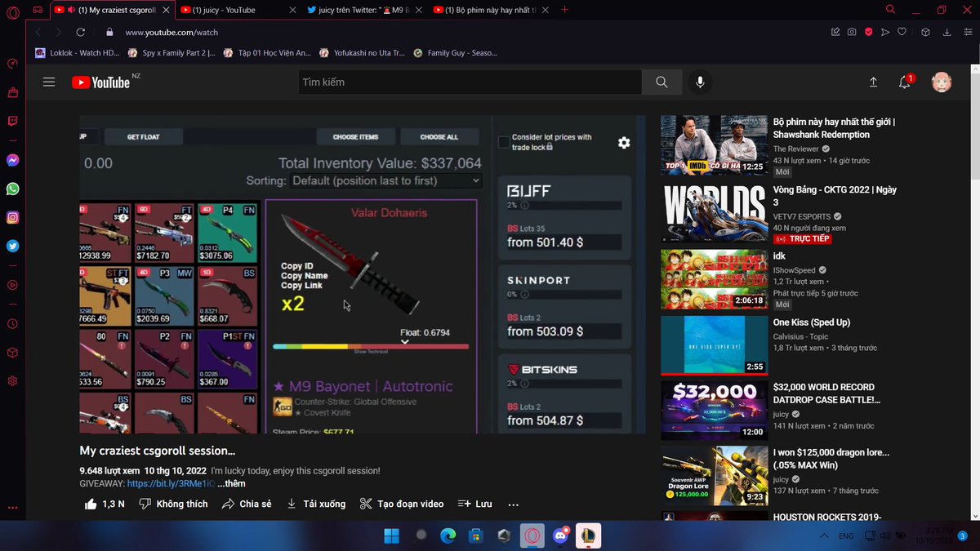This screenshot has width=980, height=551.
Task: Open Shawshank Redemption video thumbnail
Action: point(715,145)
